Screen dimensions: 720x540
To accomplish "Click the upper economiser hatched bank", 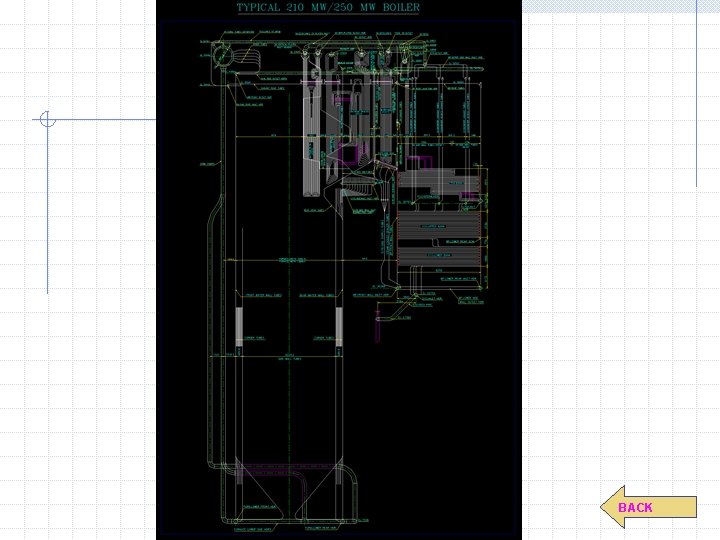I will [x=439, y=225].
